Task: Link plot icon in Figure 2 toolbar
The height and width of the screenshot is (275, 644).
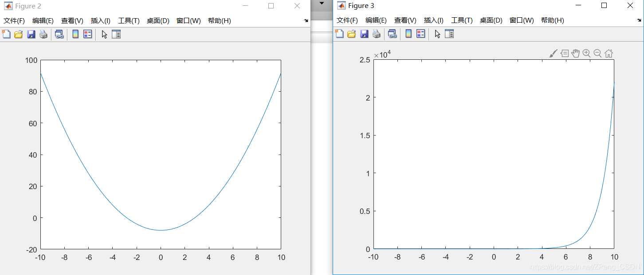Action: (x=59, y=34)
